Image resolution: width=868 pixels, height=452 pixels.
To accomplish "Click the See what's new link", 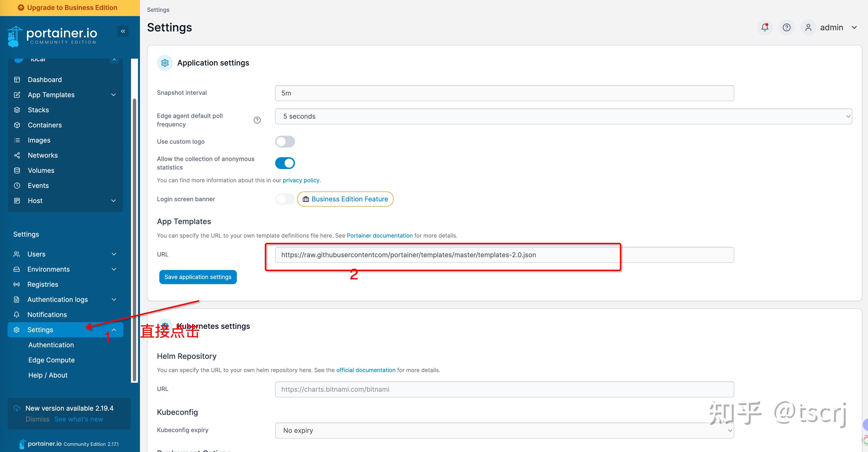I will [x=79, y=419].
